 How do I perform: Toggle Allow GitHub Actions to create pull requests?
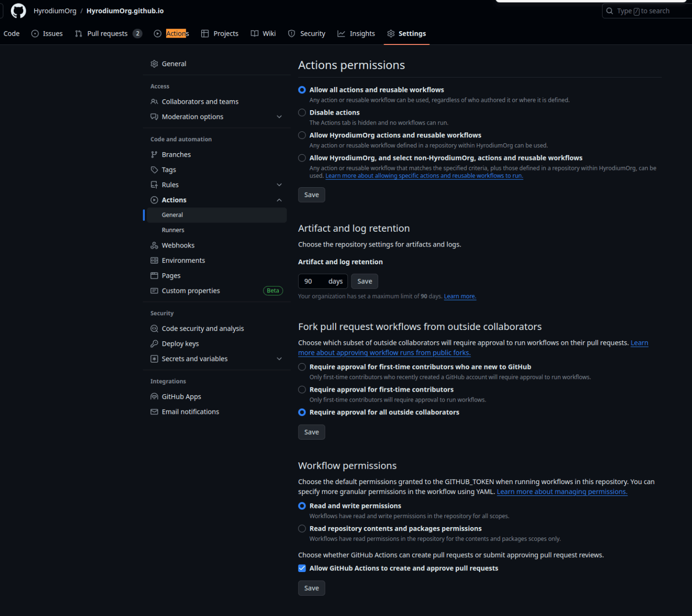point(302,569)
